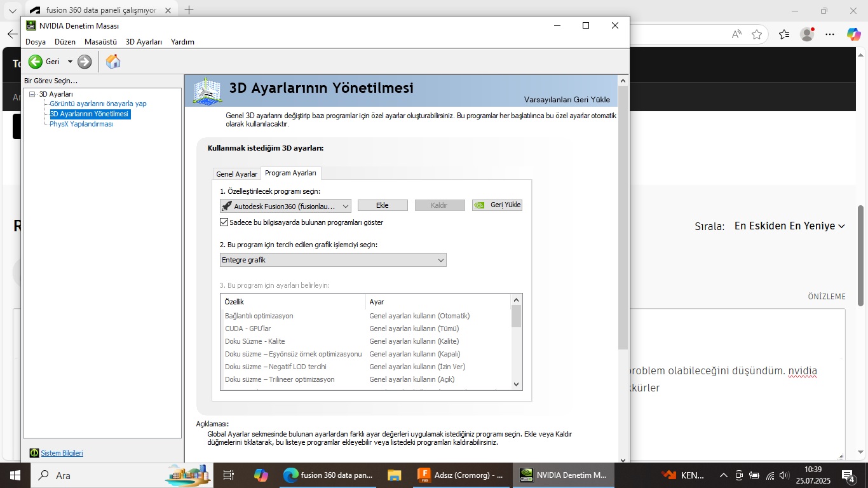Click the Ekle button
Image resolution: width=868 pixels, height=488 pixels.
tap(383, 205)
